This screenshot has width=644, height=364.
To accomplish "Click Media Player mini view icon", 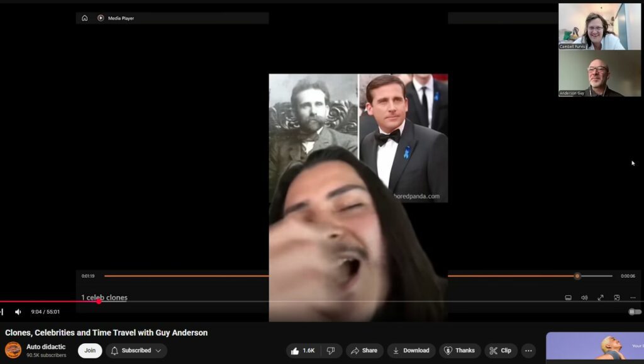I will pyautogui.click(x=616, y=297).
